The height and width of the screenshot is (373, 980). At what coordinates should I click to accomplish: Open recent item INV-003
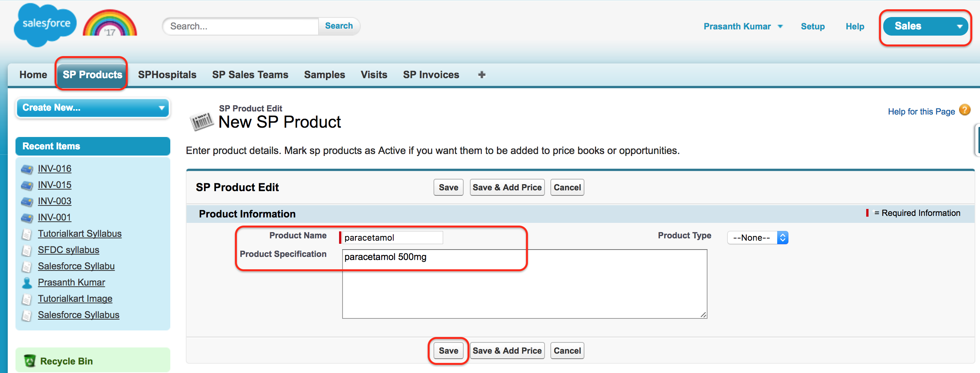click(x=55, y=201)
